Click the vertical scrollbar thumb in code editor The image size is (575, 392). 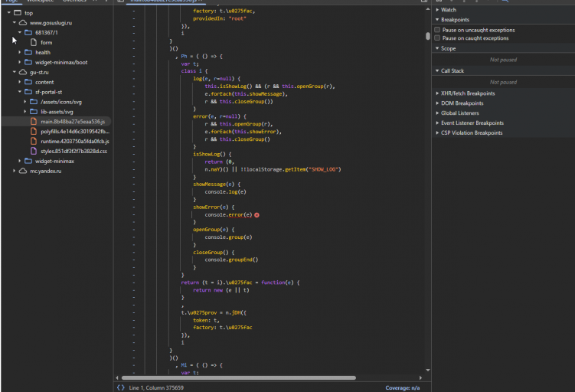428,36
